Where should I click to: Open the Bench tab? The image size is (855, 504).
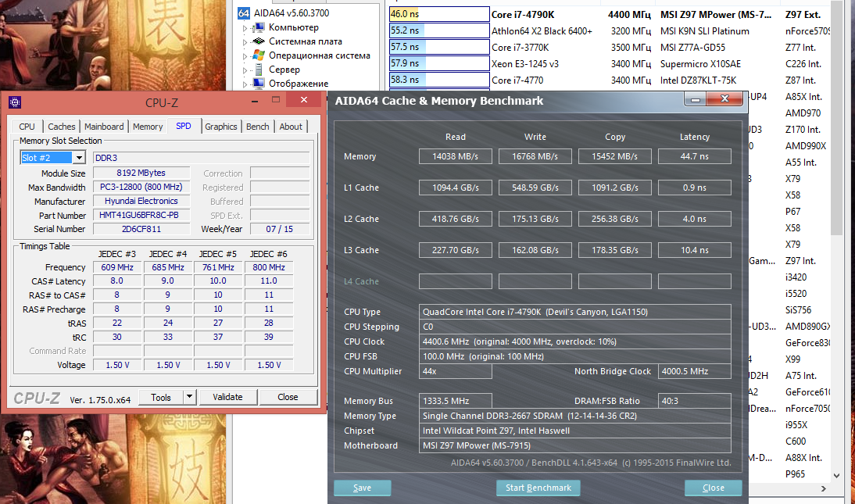tap(257, 127)
